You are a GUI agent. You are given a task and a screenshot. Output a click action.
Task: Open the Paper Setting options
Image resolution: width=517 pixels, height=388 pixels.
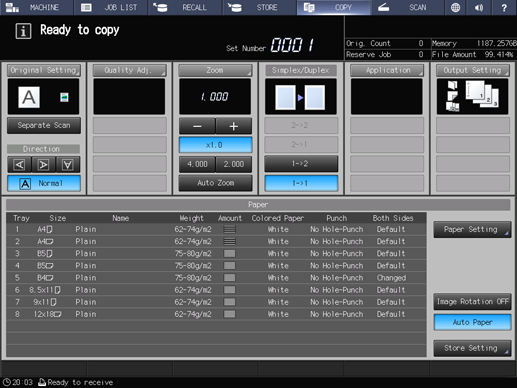[472, 229]
